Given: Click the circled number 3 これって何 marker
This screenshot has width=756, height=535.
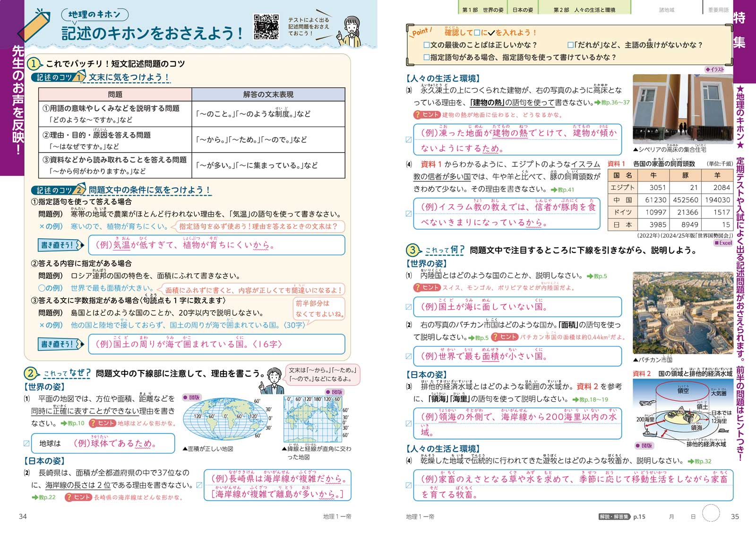Looking at the screenshot, I should (x=413, y=250).
